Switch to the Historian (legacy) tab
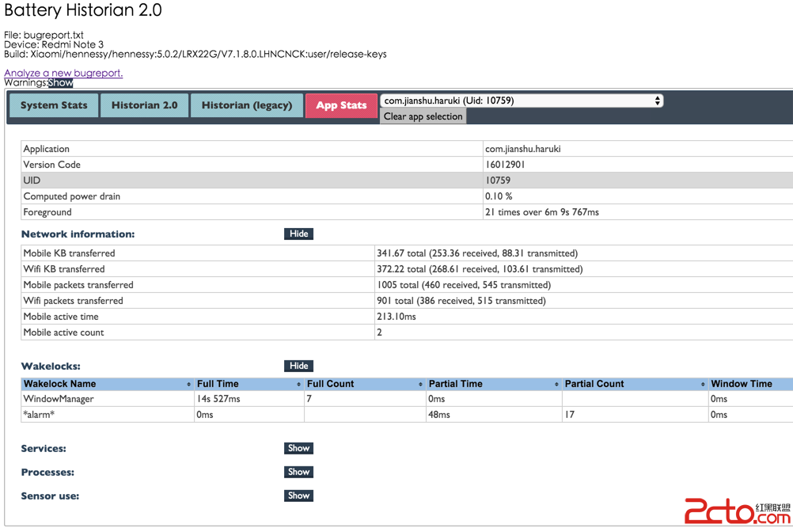 (x=246, y=105)
